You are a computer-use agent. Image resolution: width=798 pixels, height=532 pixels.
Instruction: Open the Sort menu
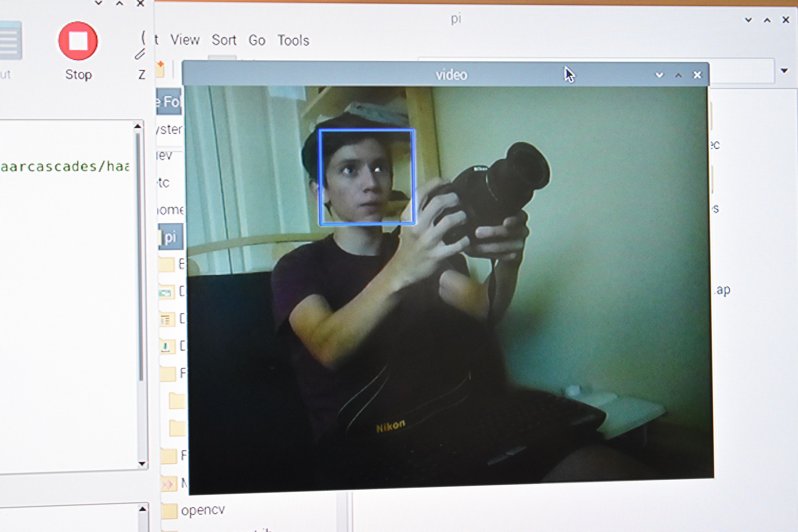(x=224, y=39)
